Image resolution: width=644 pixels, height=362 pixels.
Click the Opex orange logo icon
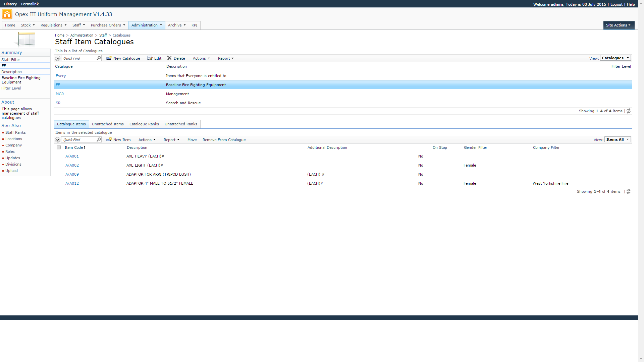click(7, 14)
